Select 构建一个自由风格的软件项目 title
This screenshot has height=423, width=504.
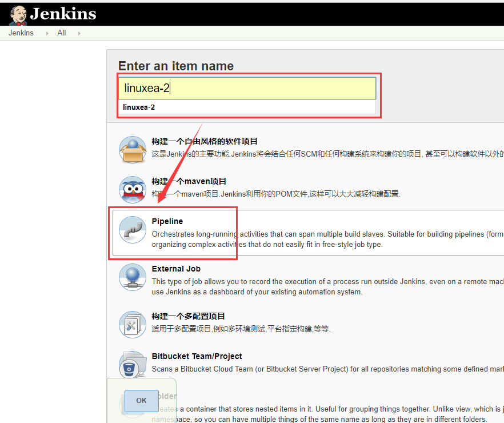click(x=205, y=141)
